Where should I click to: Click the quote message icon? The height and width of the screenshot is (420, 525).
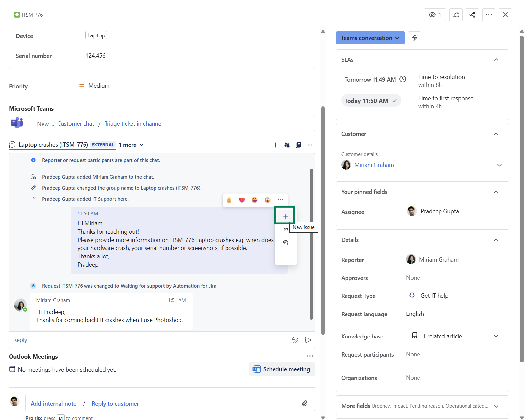[x=285, y=229]
